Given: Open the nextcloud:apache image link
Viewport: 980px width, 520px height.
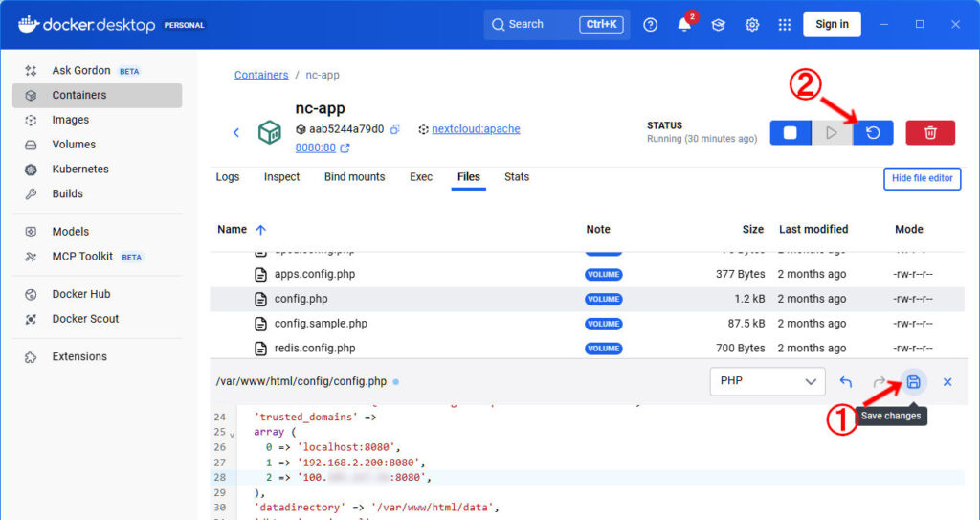Looking at the screenshot, I should tap(476, 129).
